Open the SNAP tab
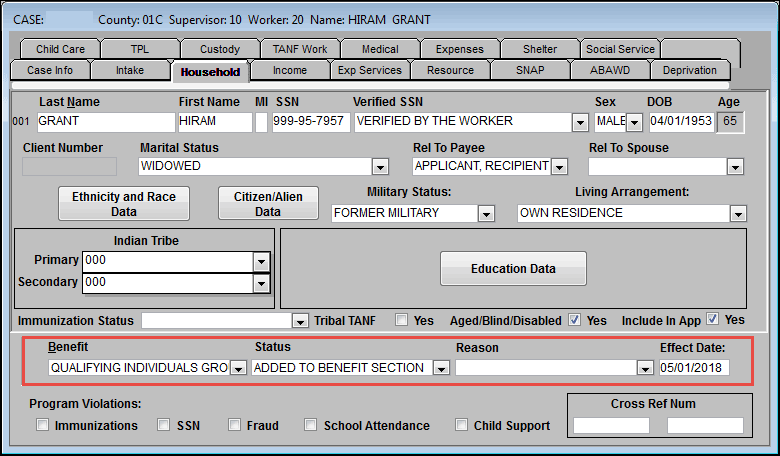780x456 pixels. pyautogui.click(x=530, y=70)
